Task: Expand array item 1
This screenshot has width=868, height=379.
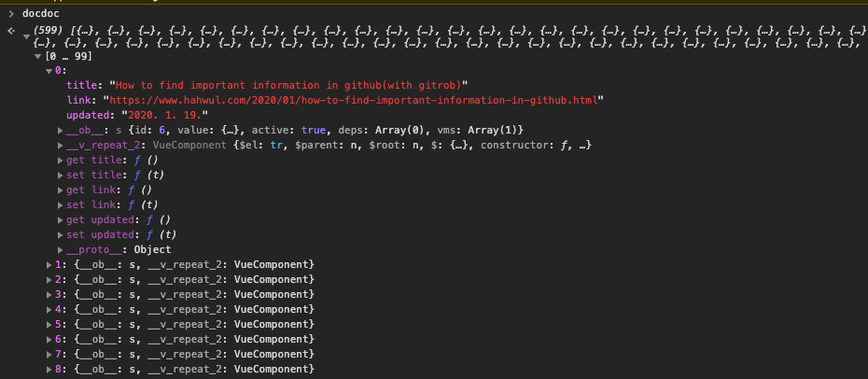Action: [x=49, y=265]
